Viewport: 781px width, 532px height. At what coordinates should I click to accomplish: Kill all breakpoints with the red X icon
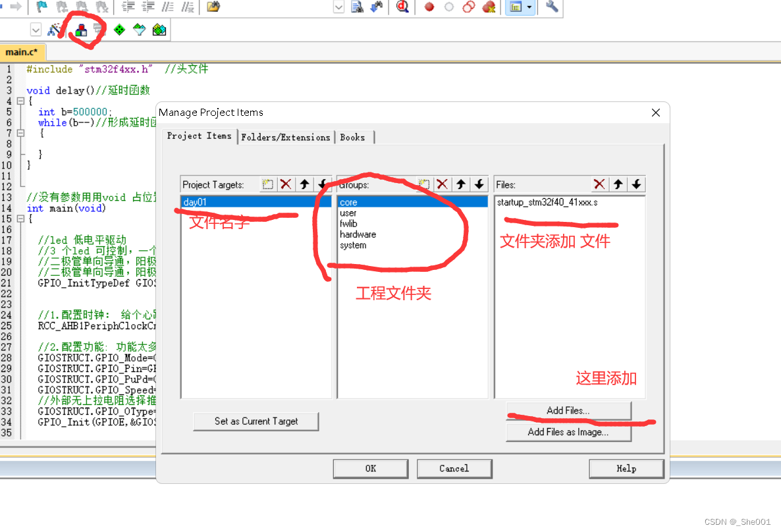click(x=489, y=7)
